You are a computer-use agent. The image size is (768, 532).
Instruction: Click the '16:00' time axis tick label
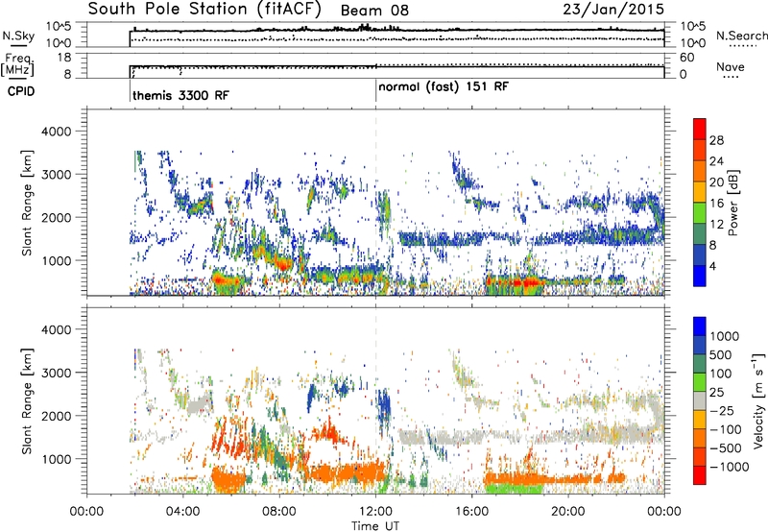(x=471, y=512)
